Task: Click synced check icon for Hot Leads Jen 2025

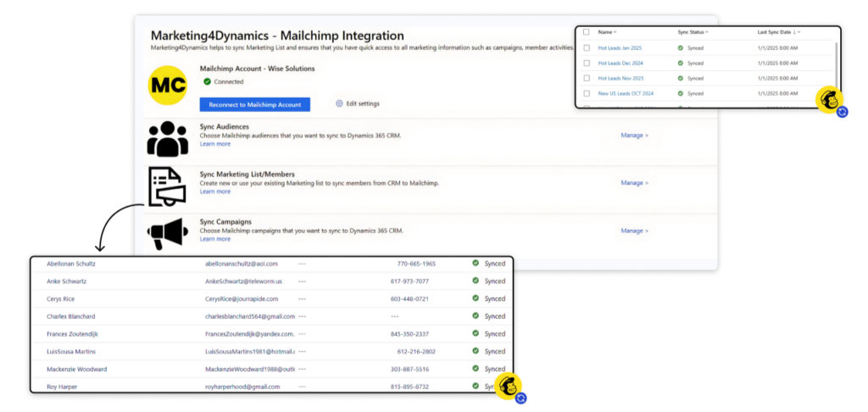Action: [x=681, y=47]
